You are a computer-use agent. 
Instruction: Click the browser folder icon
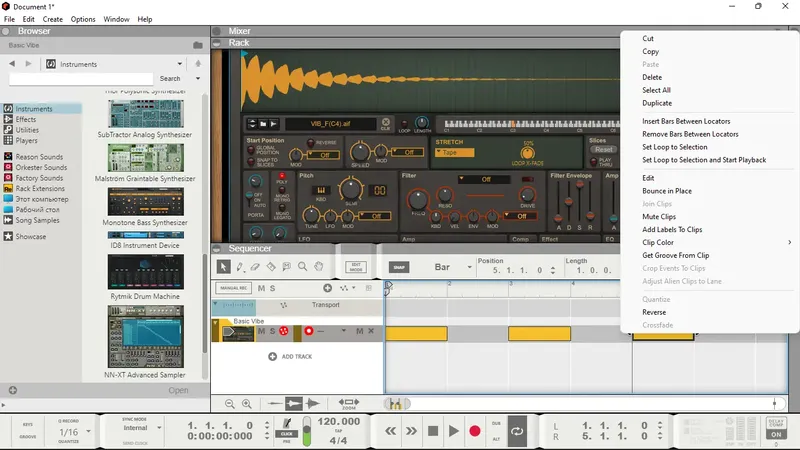[x=198, y=45]
